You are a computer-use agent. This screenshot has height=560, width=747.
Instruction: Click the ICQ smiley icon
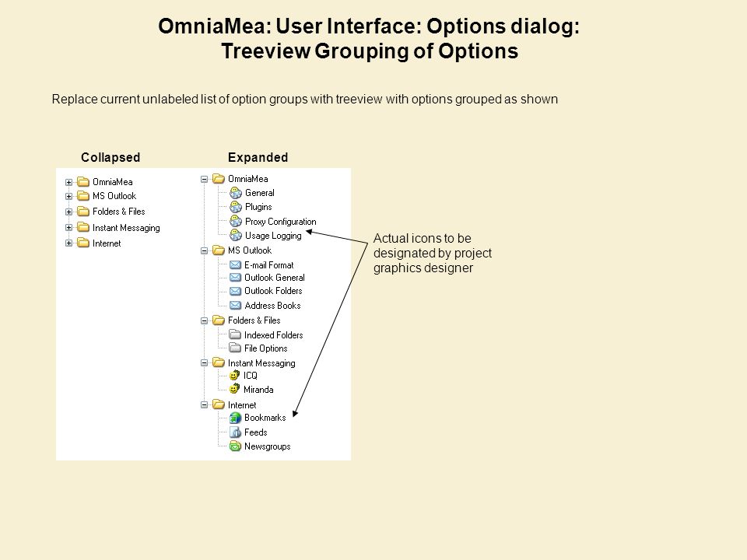tap(234, 375)
